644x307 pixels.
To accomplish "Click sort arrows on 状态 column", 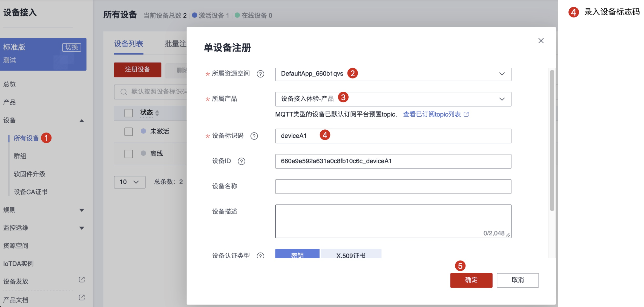I will pos(157,113).
